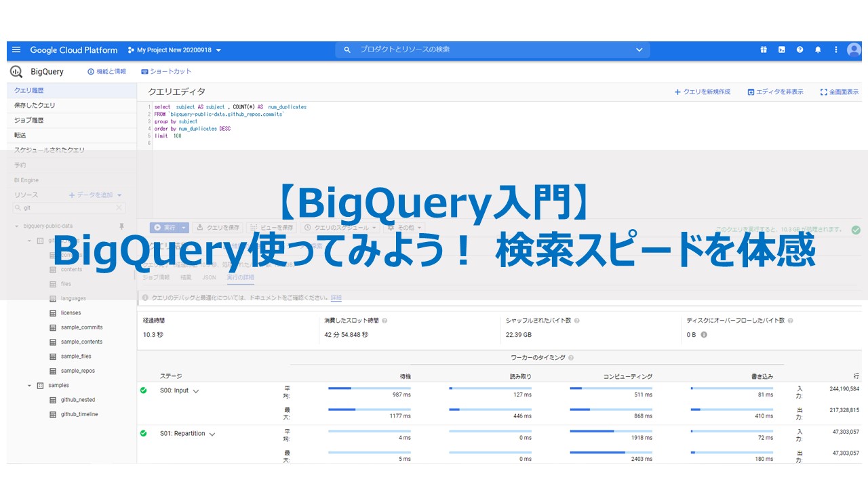Screen dimensions: 868x488
Task: Click help icon next to ディスクにオーバーフローしたバイト数
Action: (x=791, y=321)
